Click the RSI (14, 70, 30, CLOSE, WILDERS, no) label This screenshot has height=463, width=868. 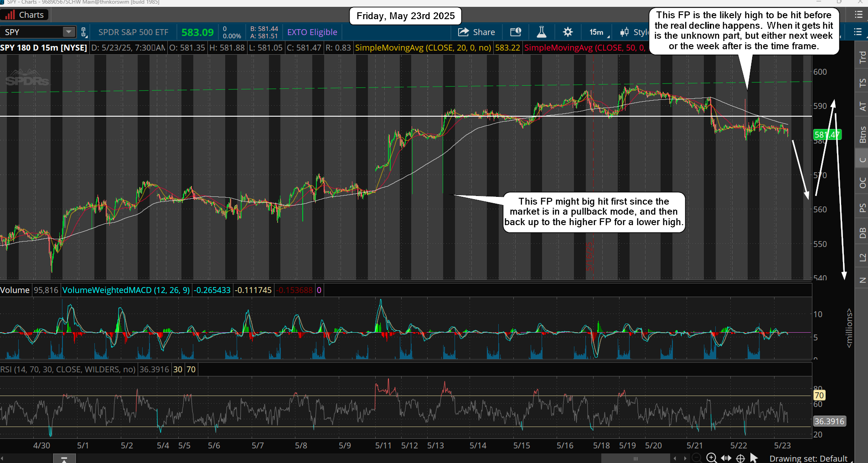click(x=68, y=370)
